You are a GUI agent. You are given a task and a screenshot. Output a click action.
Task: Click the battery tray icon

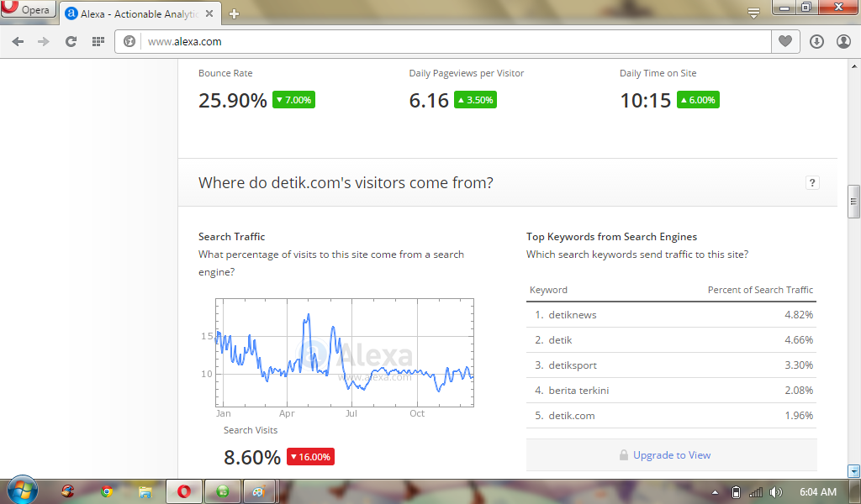[737, 492]
